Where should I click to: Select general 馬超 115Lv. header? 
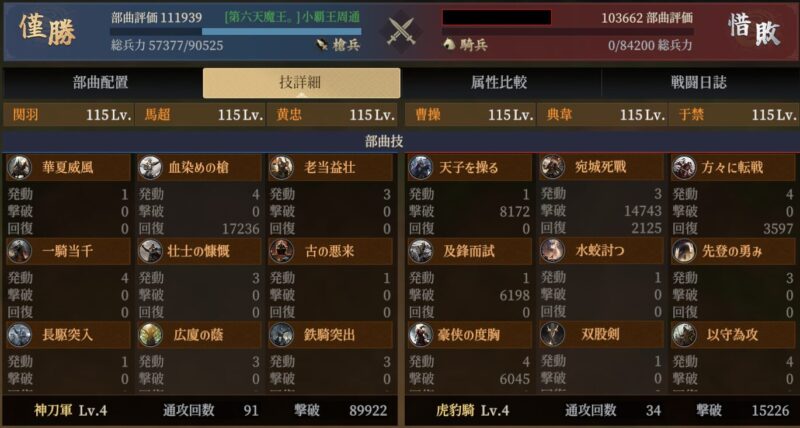201,115
